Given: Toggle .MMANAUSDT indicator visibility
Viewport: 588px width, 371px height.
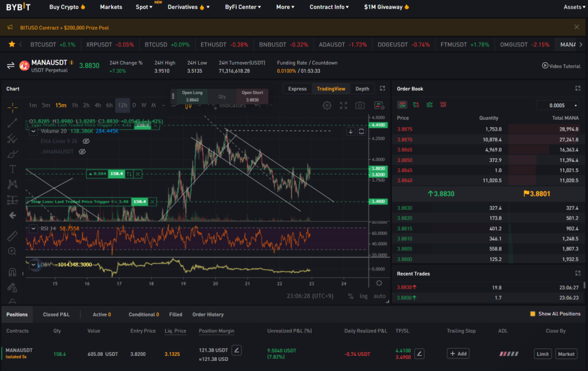Looking at the screenshot, I should tap(82, 152).
